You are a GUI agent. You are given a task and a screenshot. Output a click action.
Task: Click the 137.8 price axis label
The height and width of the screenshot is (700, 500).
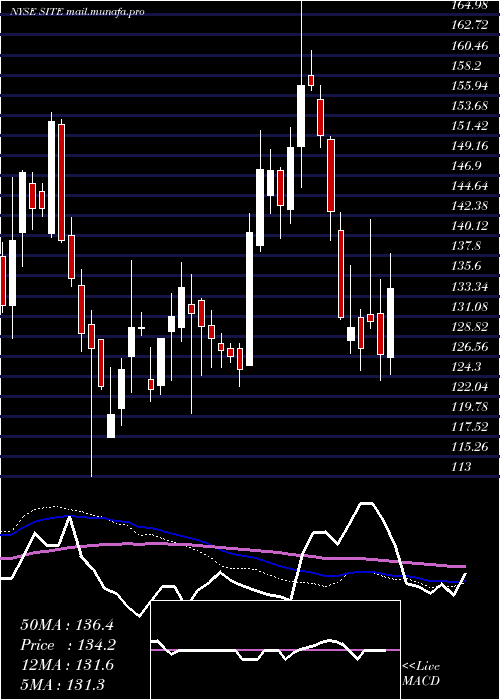point(467,246)
